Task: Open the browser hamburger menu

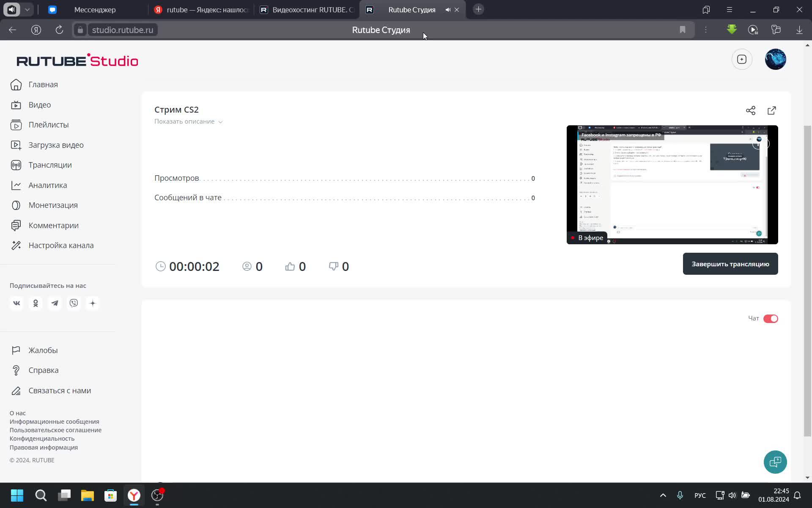Action: pos(729,10)
